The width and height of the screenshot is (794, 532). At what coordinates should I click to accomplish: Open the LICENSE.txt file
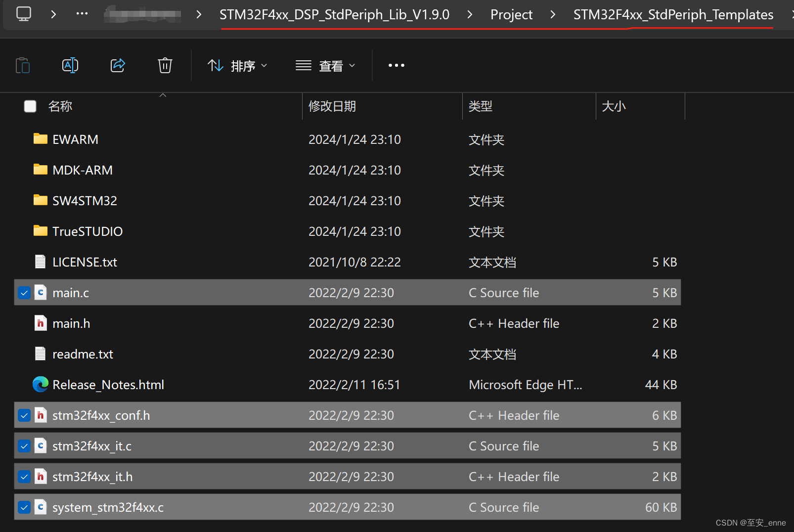click(85, 262)
